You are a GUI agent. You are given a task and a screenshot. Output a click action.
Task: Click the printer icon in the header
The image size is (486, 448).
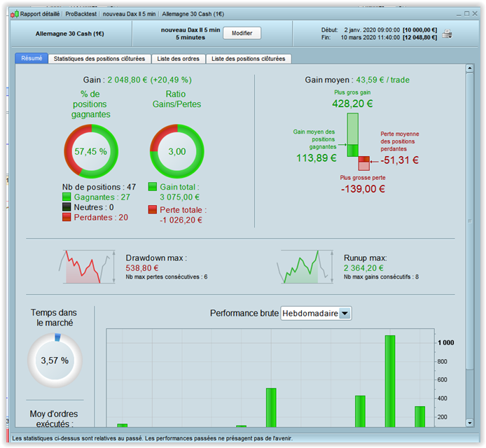(447, 34)
